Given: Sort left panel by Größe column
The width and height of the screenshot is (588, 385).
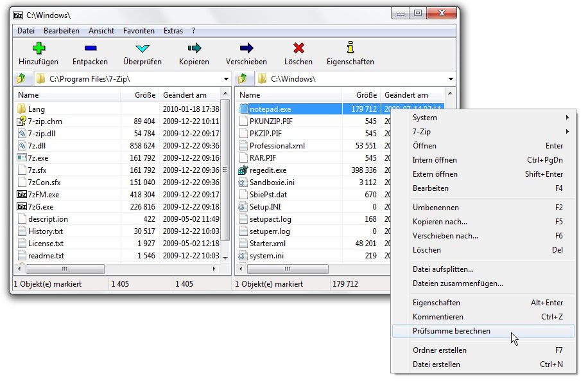Looking at the screenshot, I should [140, 95].
